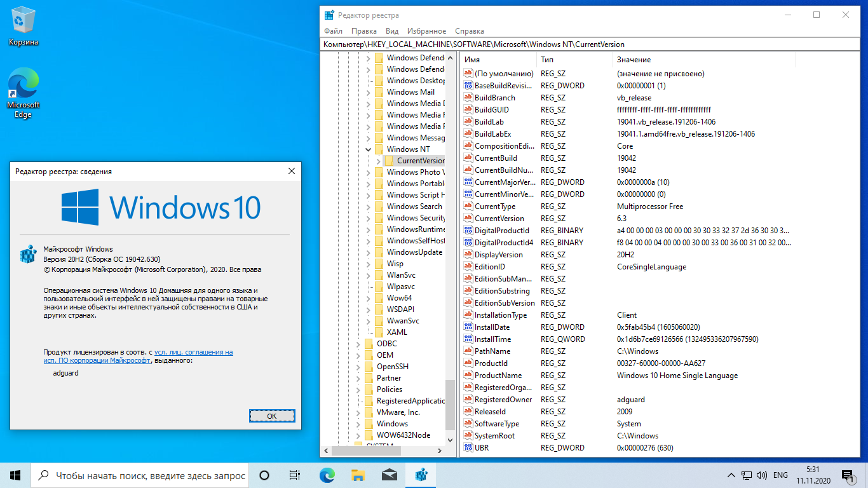This screenshot has width=868, height=488.
Task: Sort by the Тип column header
Action: pyautogui.click(x=574, y=59)
